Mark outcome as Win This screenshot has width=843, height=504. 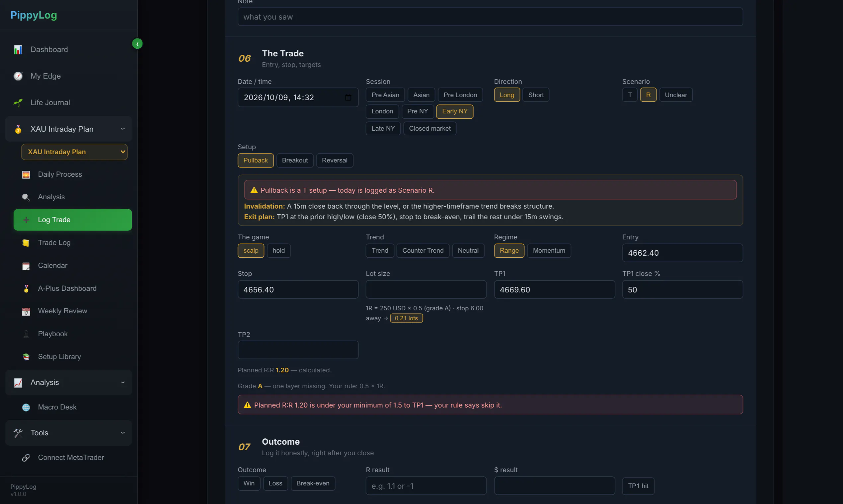click(x=249, y=483)
